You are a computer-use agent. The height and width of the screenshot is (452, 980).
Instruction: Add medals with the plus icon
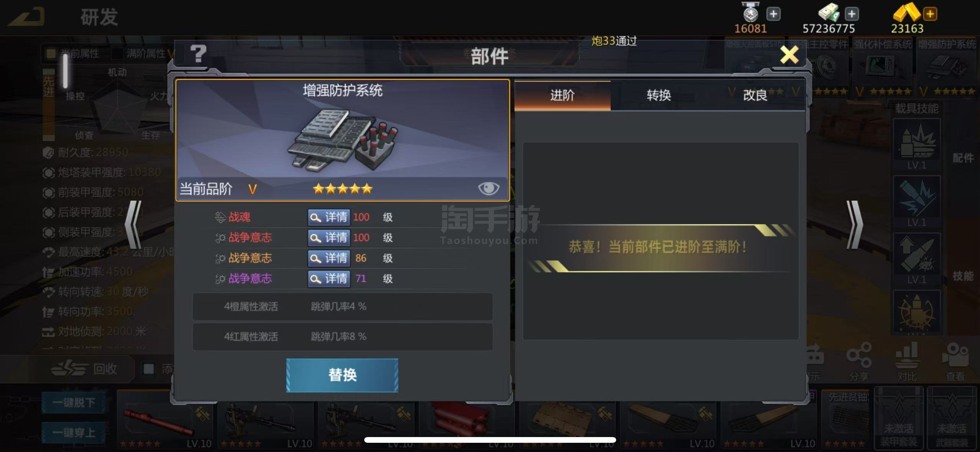(773, 14)
